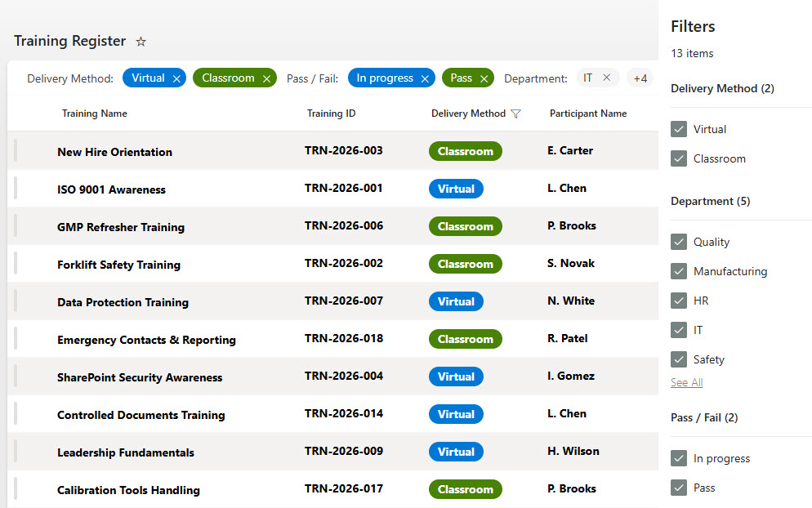Screen dimensions: 812x508
Task: Remove the Classroom delivery method filter chip
Action: (265, 78)
